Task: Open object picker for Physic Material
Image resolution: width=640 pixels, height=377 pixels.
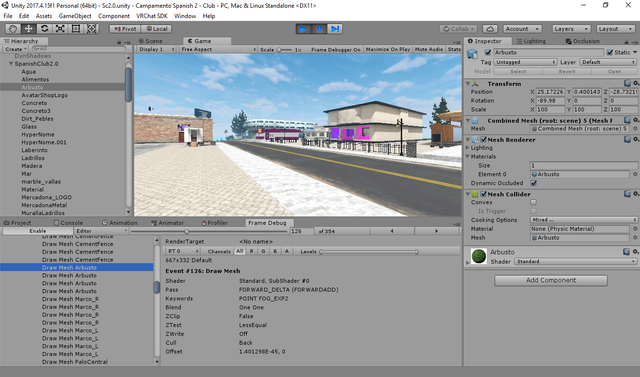Action: point(635,229)
